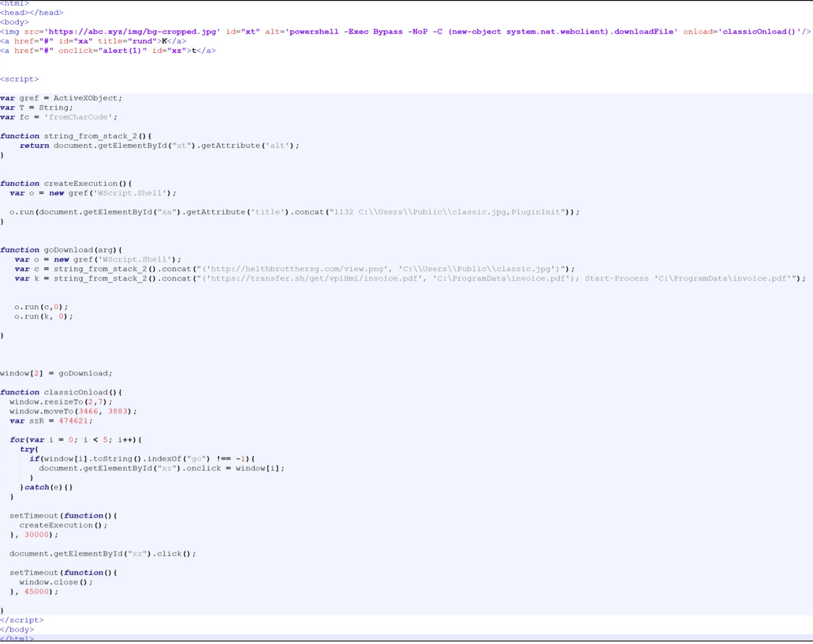
Task: Click the anchor line with onclick="alert(1)"
Action: click(x=108, y=51)
